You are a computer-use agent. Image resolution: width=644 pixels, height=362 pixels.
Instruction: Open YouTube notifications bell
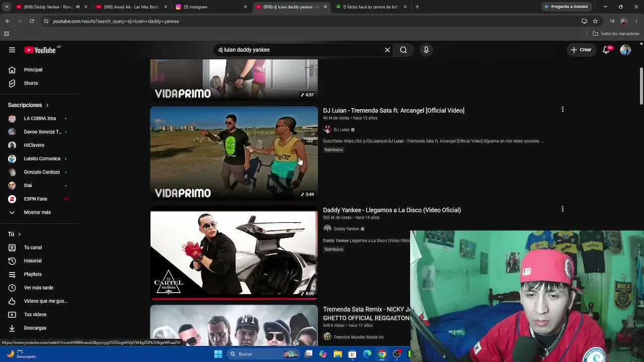pyautogui.click(x=606, y=50)
